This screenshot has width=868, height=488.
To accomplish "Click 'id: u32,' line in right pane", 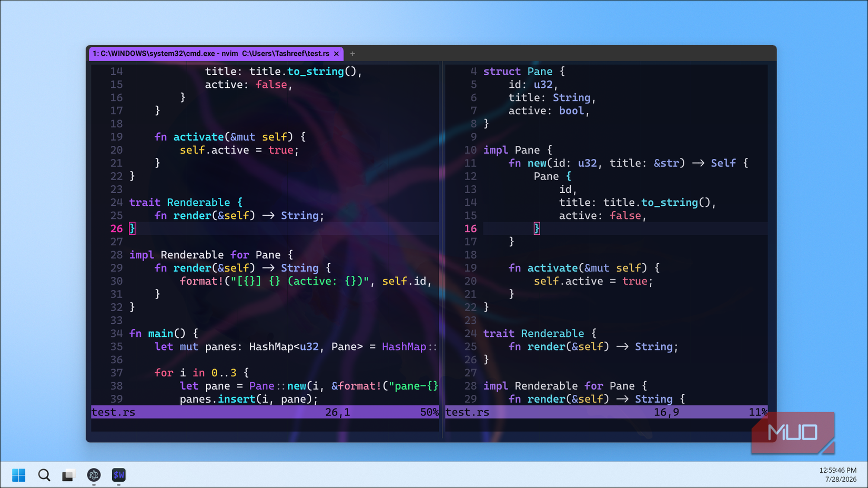I will (533, 85).
